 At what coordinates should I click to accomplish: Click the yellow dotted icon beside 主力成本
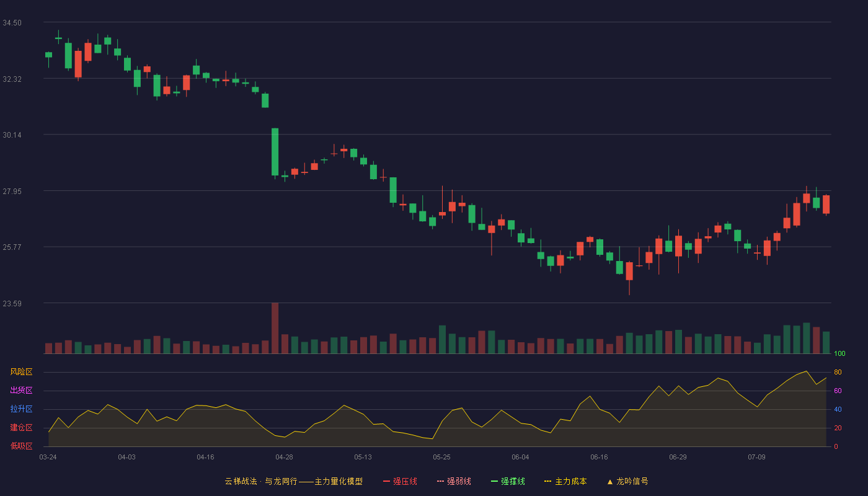[x=548, y=481]
